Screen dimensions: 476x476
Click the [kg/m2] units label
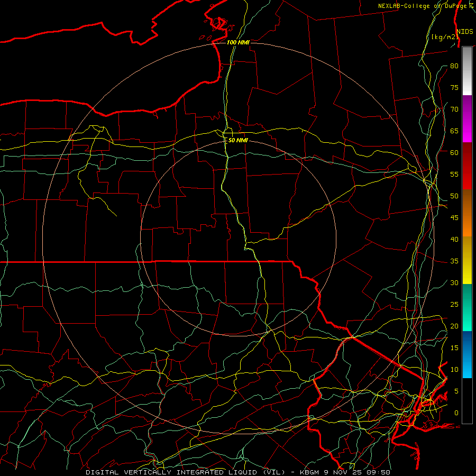(445, 37)
